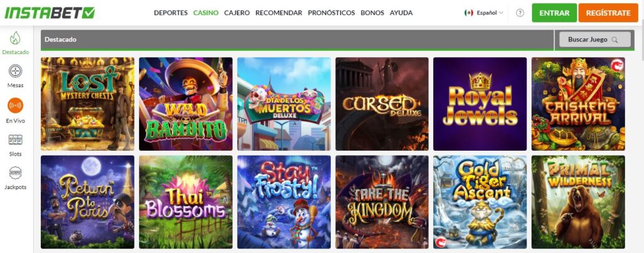Click the Mexico flag language selector
The height and width of the screenshot is (253, 644).
point(469,13)
